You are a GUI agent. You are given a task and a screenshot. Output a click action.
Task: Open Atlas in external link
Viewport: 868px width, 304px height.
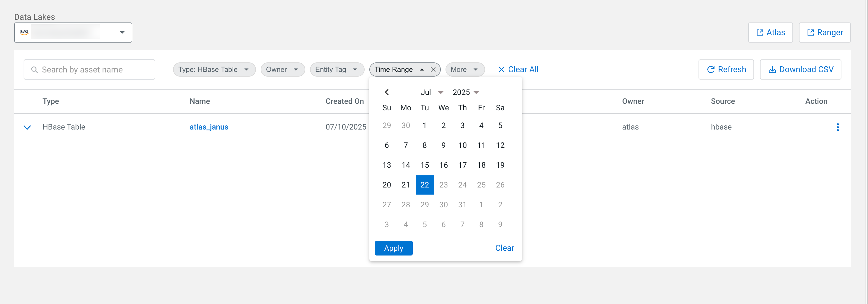click(770, 33)
